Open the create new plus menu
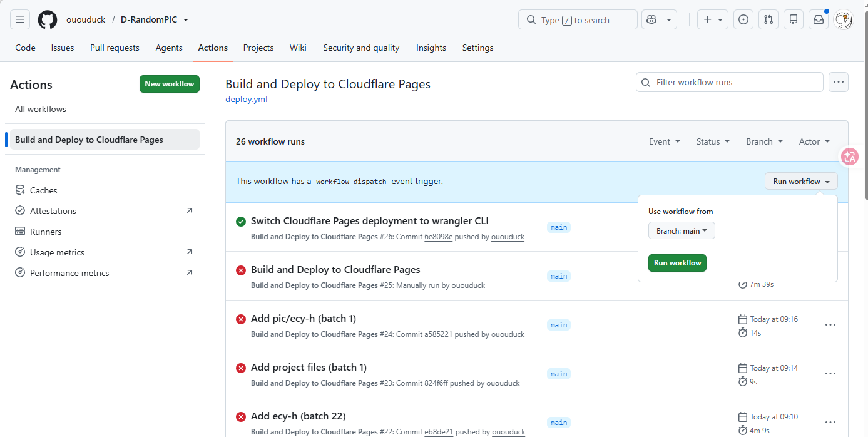Viewport: 868px width, 437px height. click(x=713, y=19)
